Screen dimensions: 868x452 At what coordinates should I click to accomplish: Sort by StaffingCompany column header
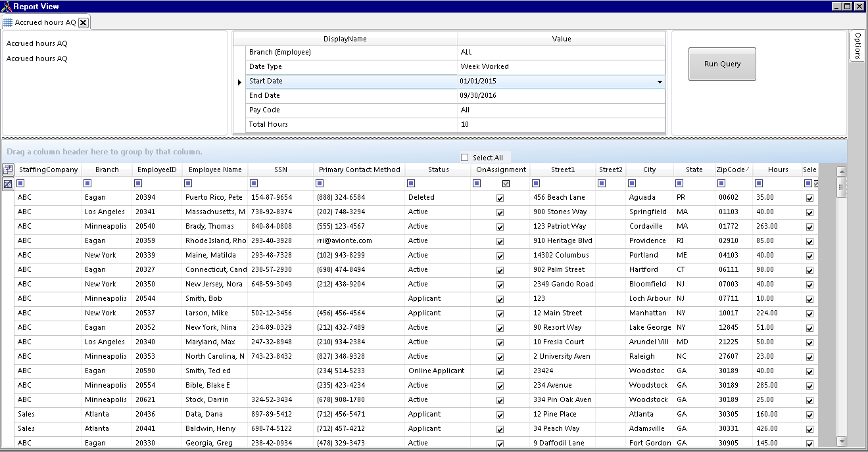(49, 169)
